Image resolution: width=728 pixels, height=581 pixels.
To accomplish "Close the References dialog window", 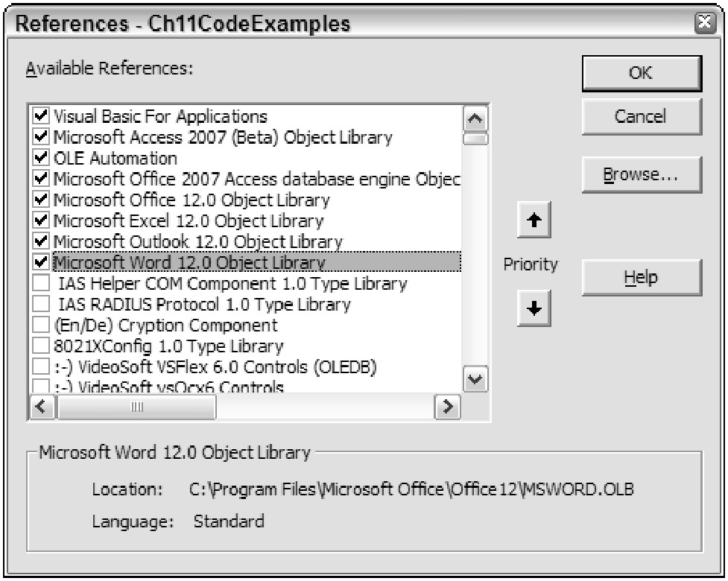I will pyautogui.click(x=709, y=23).
